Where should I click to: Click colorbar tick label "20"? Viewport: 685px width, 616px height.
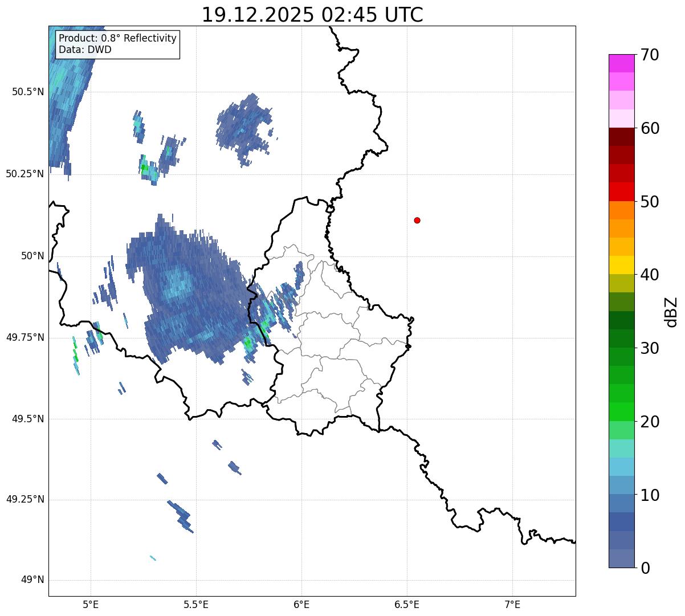tap(650, 422)
